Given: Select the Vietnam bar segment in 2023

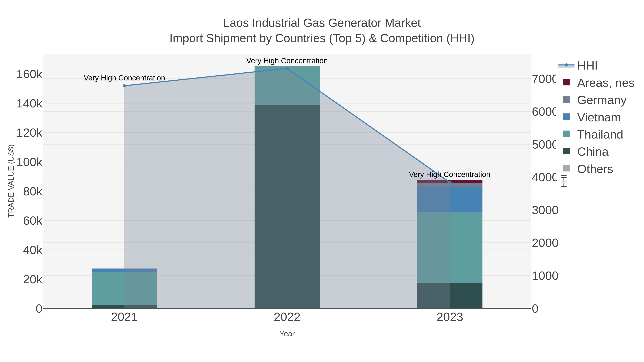Looking at the screenshot, I should 450,200.
